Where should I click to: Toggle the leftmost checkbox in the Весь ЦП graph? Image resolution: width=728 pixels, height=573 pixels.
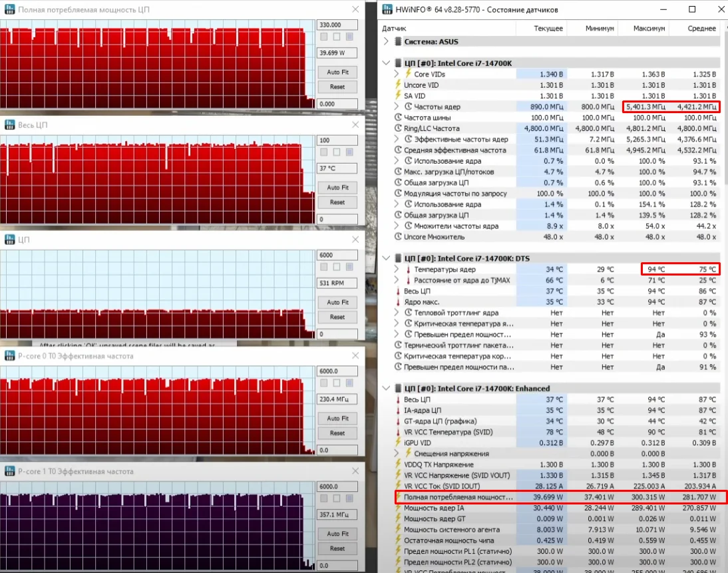coord(324,152)
